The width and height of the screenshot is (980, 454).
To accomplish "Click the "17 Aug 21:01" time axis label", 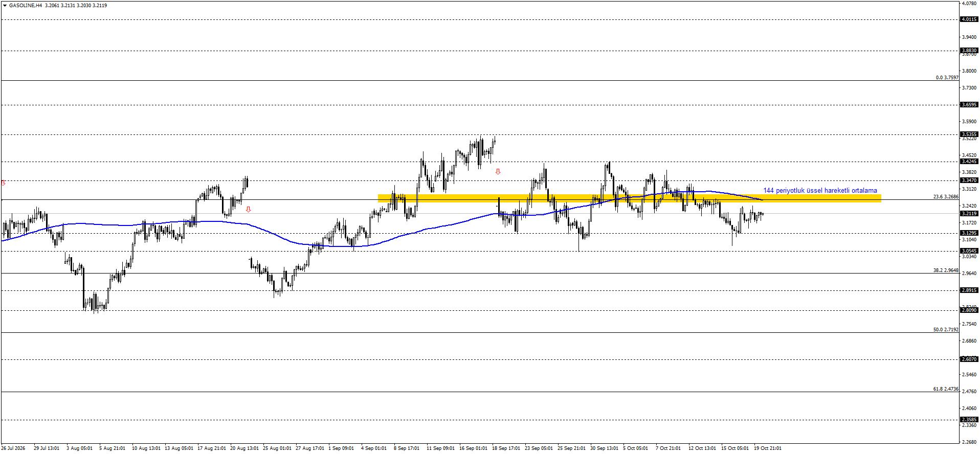I will [212, 448].
